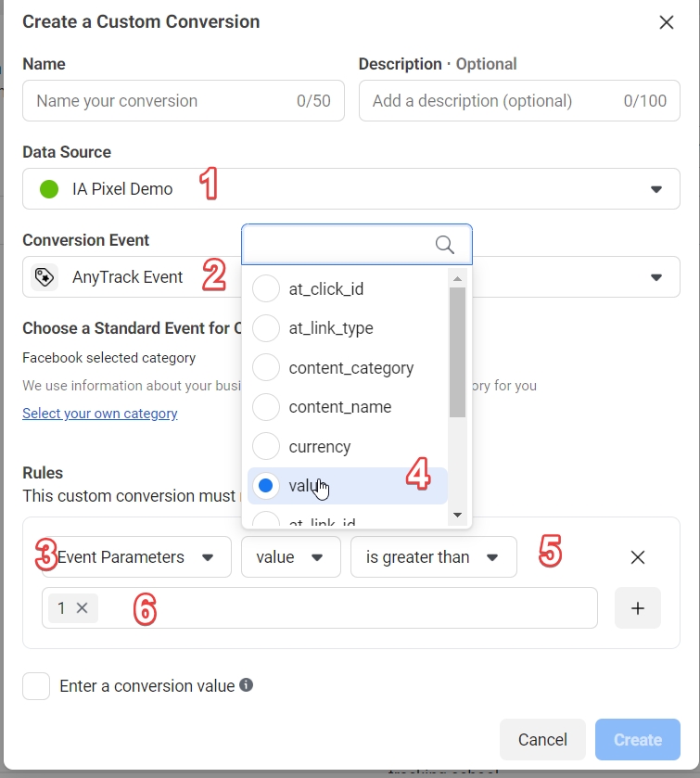Screen dimensions: 700x778
Task: Click the AnyTrack Event tag icon
Action: (x=45, y=277)
